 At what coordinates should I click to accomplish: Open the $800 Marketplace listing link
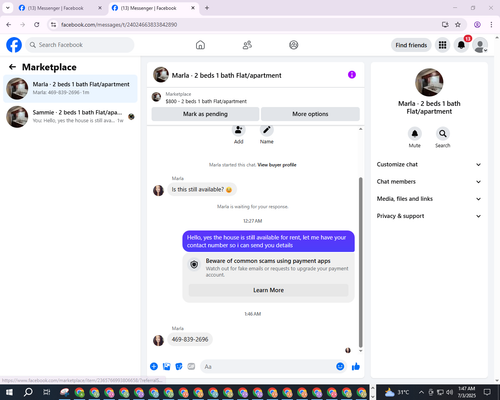pyautogui.click(x=206, y=101)
